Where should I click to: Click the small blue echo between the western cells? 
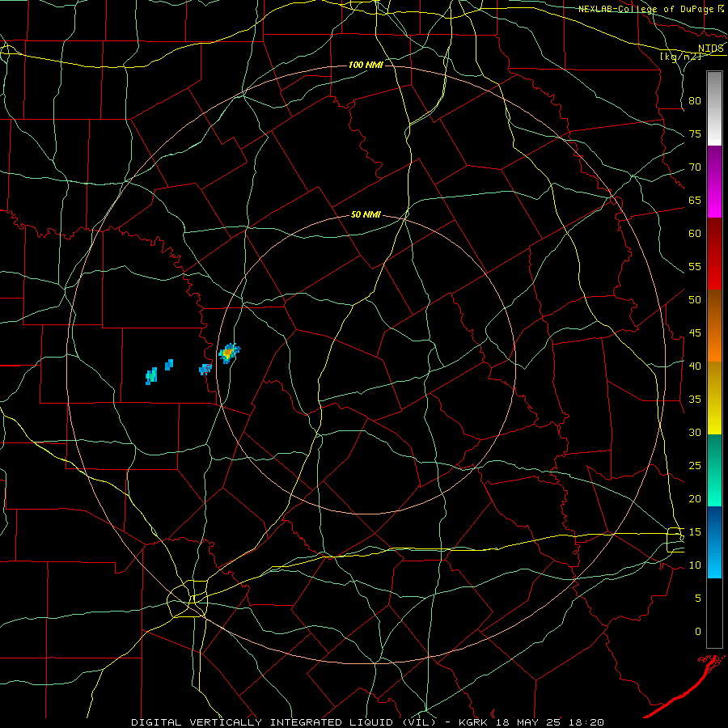click(x=169, y=365)
